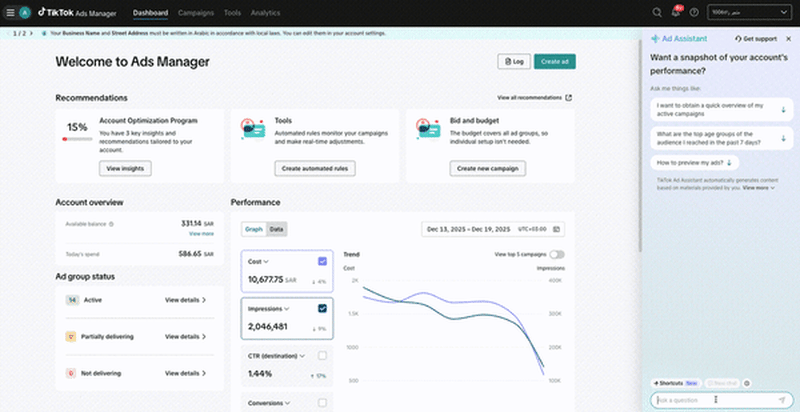This screenshot has width=800, height=412.
Task: Expand the Impressions metric dropdown
Action: click(x=287, y=309)
